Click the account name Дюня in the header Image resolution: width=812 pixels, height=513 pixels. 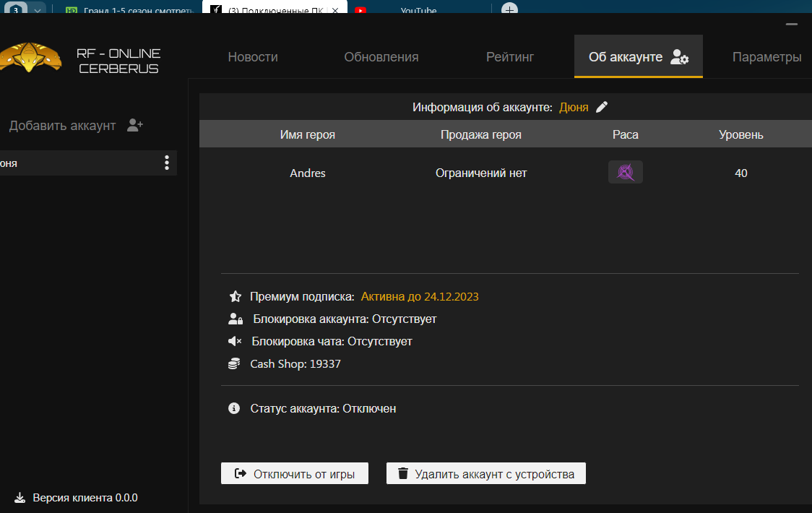(574, 107)
